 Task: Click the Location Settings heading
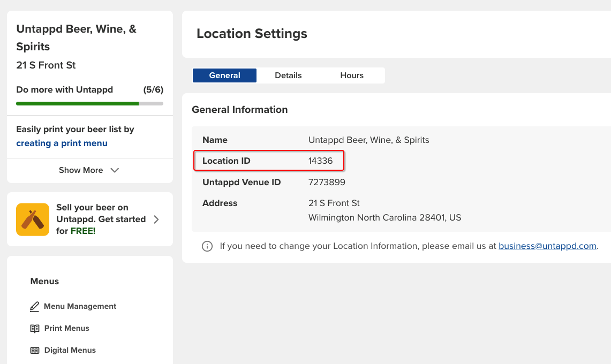[x=252, y=34]
